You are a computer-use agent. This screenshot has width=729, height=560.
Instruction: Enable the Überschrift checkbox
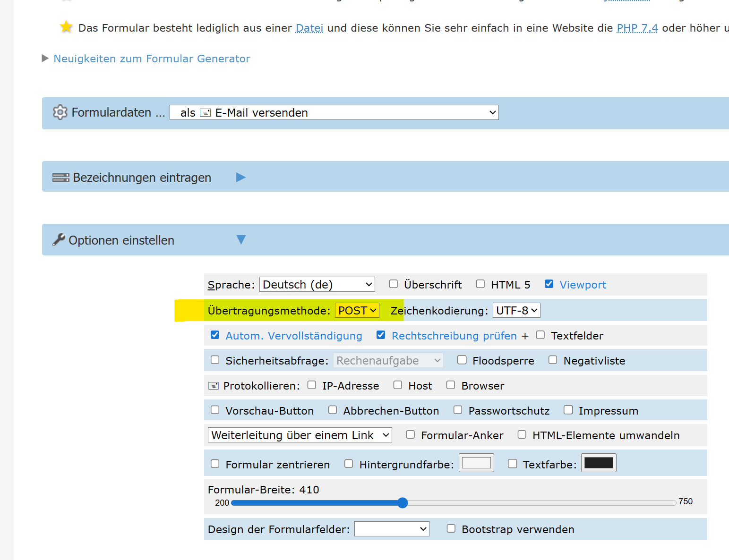[x=393, y=284]
